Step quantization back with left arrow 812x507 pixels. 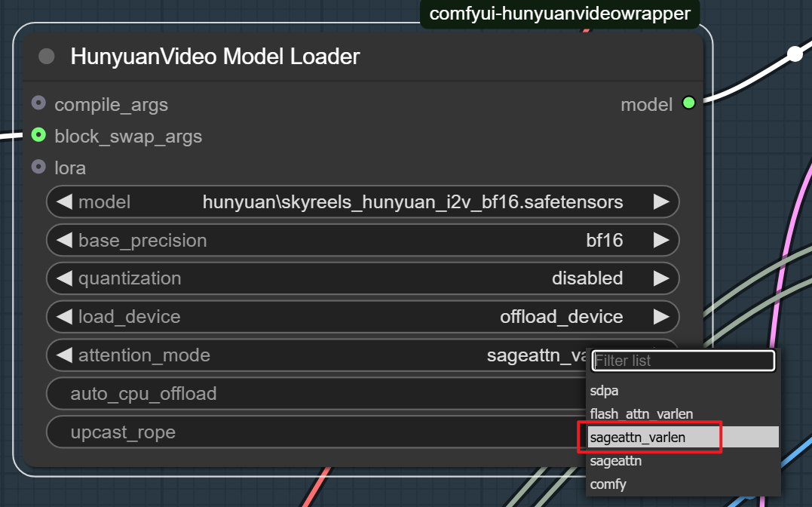coord(64,278)
